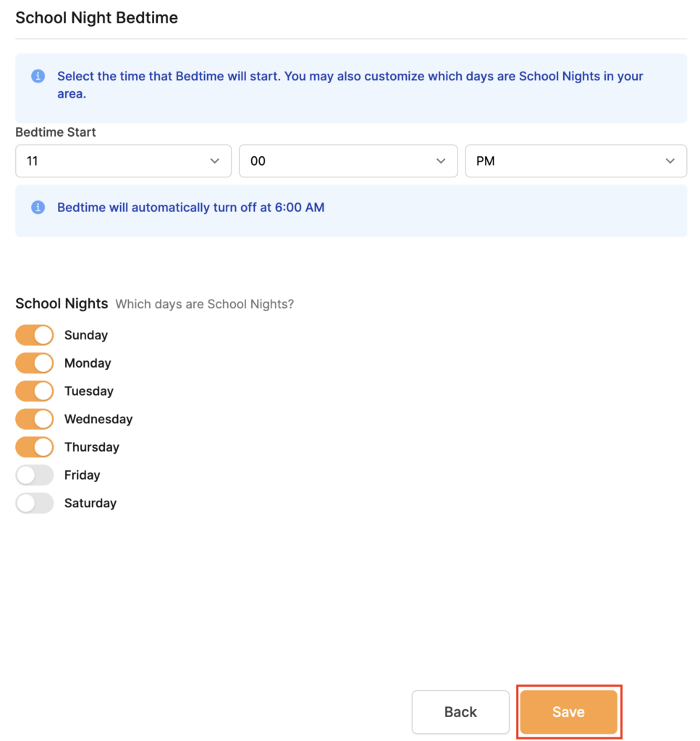Save the bedtime settings
This screenshot has width=700, height=741.
click(568, 712)
